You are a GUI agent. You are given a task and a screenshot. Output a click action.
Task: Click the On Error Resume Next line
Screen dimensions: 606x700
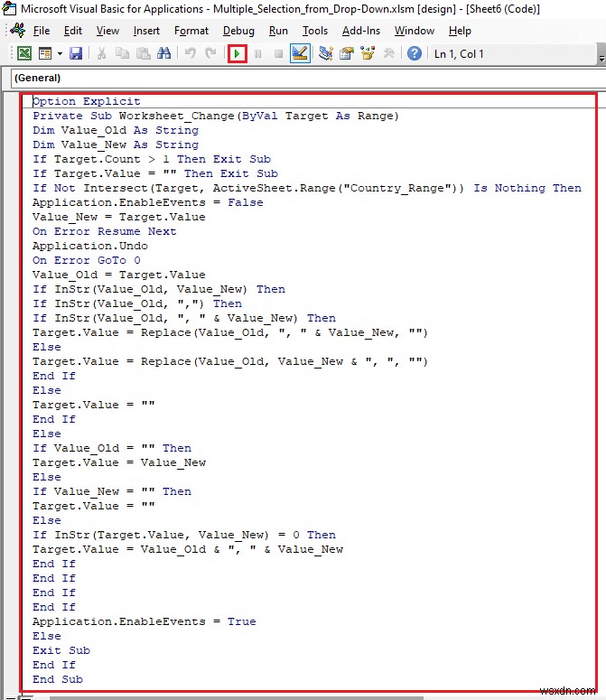pyautogui.click(x=105, y=231)
